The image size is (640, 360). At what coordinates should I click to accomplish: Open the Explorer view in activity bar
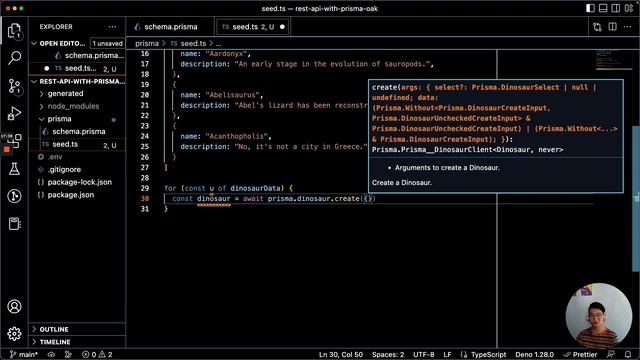pos(14,31)
